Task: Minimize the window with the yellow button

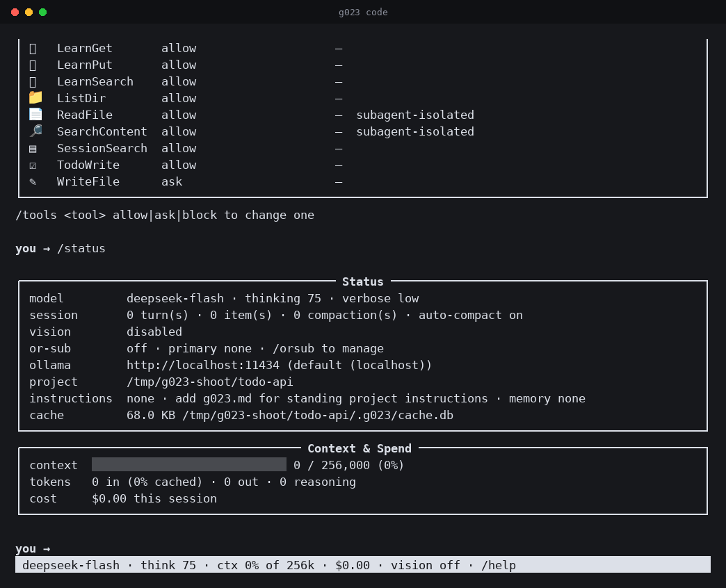Action: point(29,12)
